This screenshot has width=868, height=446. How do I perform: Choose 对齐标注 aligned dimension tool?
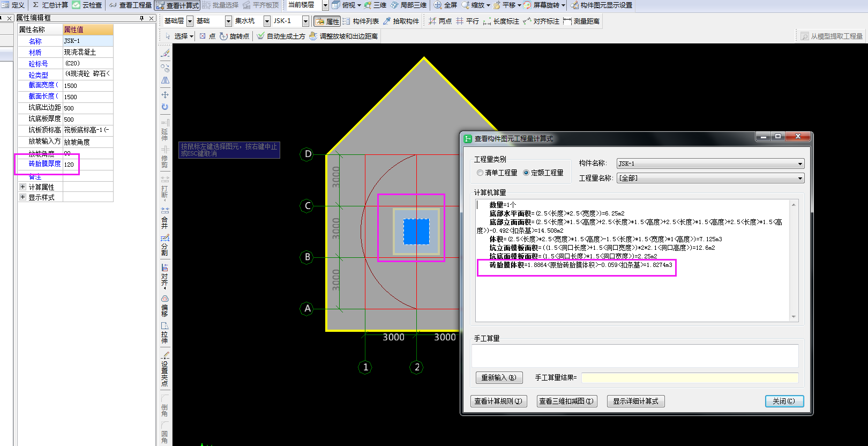tap(541, 21)
